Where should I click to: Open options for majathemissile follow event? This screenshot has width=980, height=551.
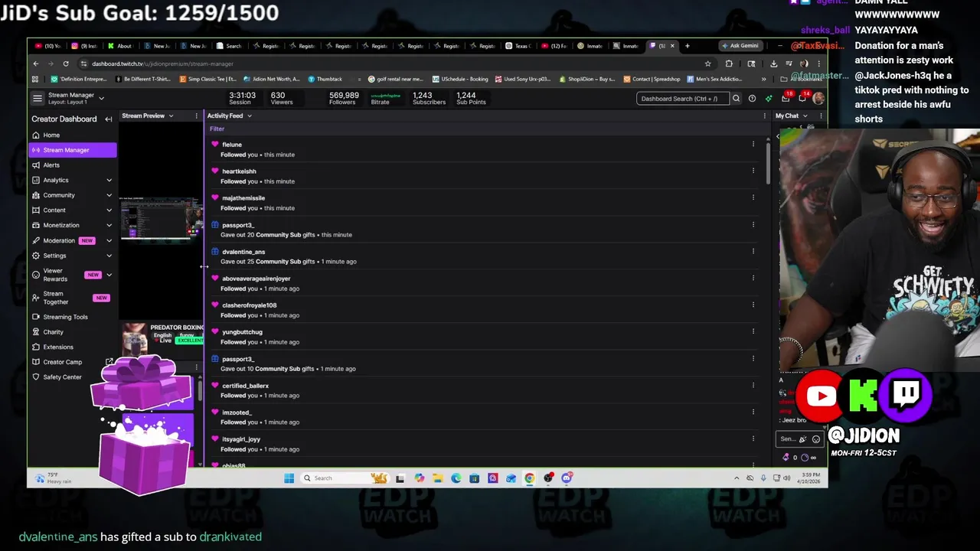point(753,197)
